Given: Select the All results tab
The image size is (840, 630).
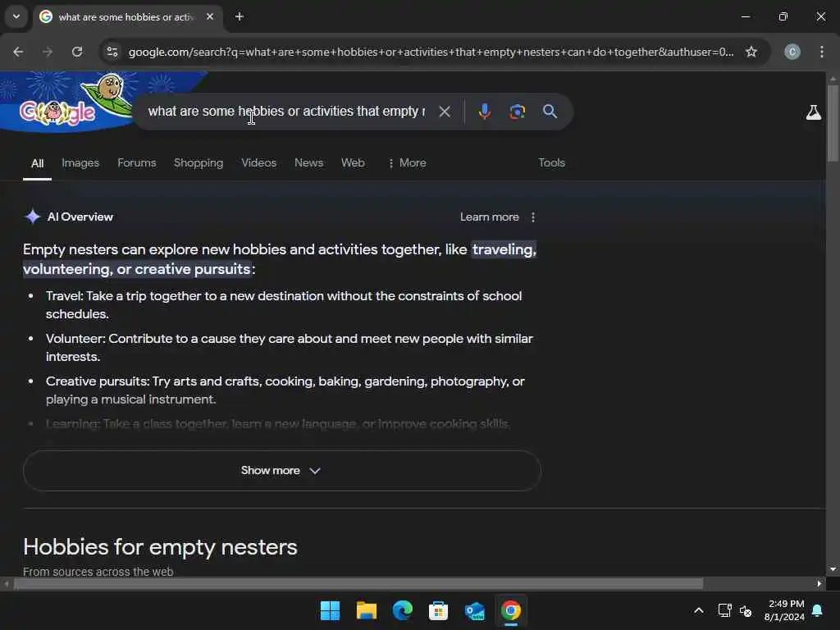Looking at the screenshot, I should [37, 163].
